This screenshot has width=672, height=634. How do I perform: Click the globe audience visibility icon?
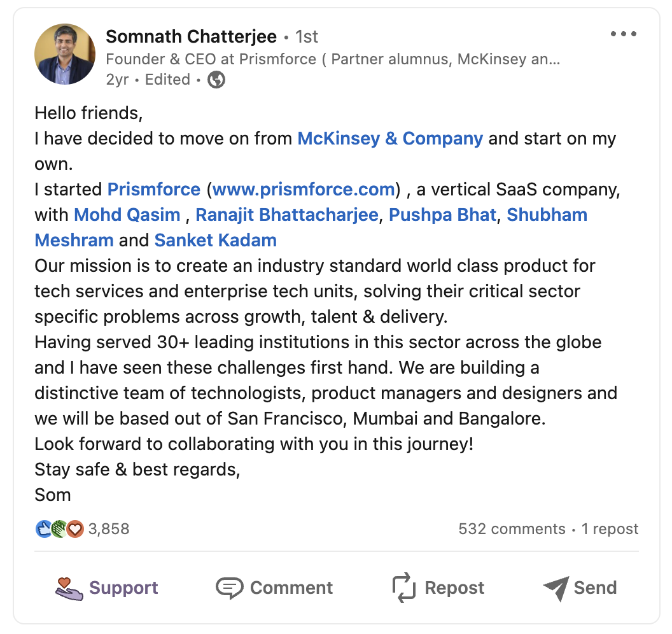coord(215,80)
